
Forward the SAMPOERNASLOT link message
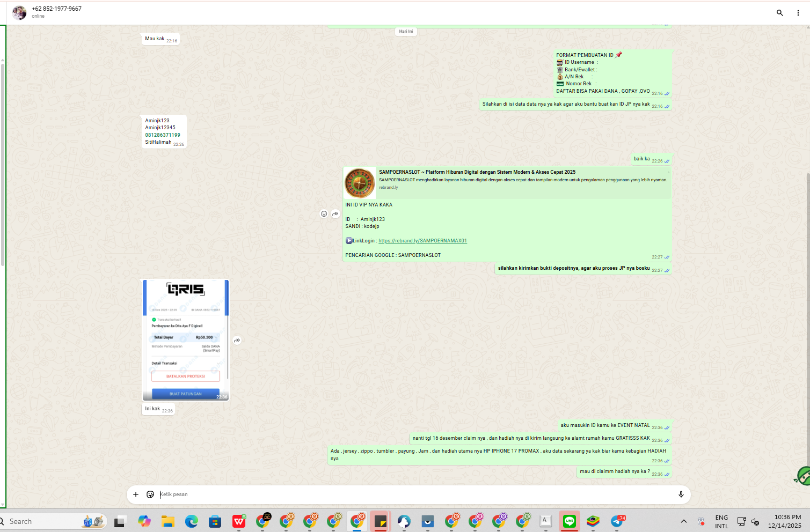335,214
